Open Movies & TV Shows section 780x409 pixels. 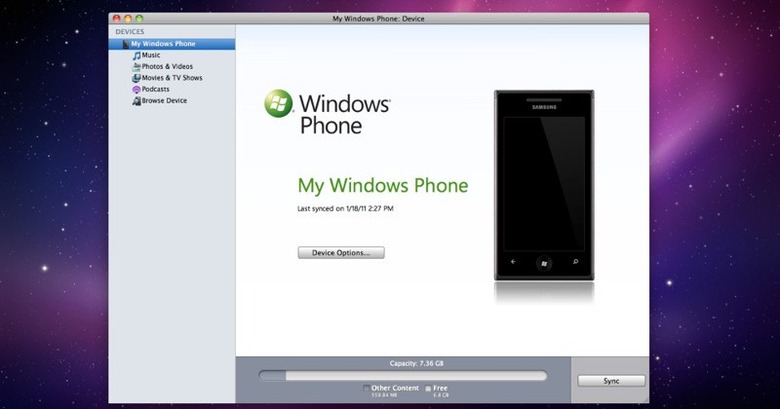pyautogui.click(x=172, y=78)
